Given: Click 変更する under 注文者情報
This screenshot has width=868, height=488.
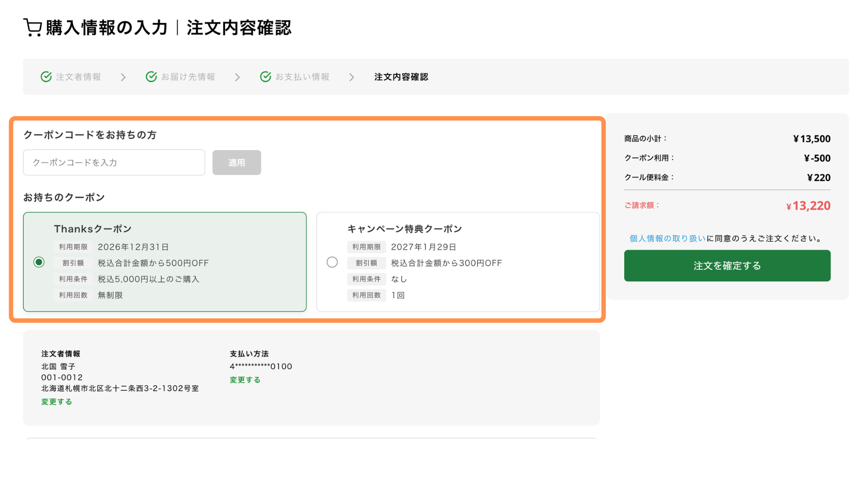Looking at the screenshot, I should [57, 402].
